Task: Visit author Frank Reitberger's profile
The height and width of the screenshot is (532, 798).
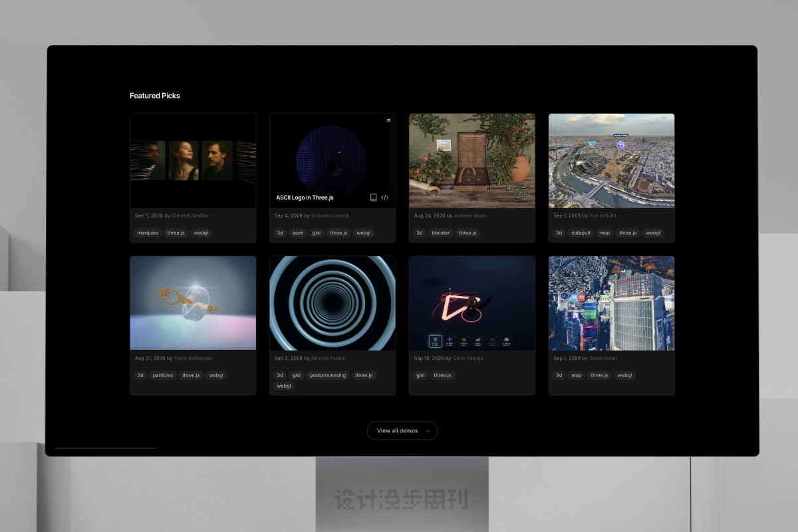Action: tap(194, 358)
